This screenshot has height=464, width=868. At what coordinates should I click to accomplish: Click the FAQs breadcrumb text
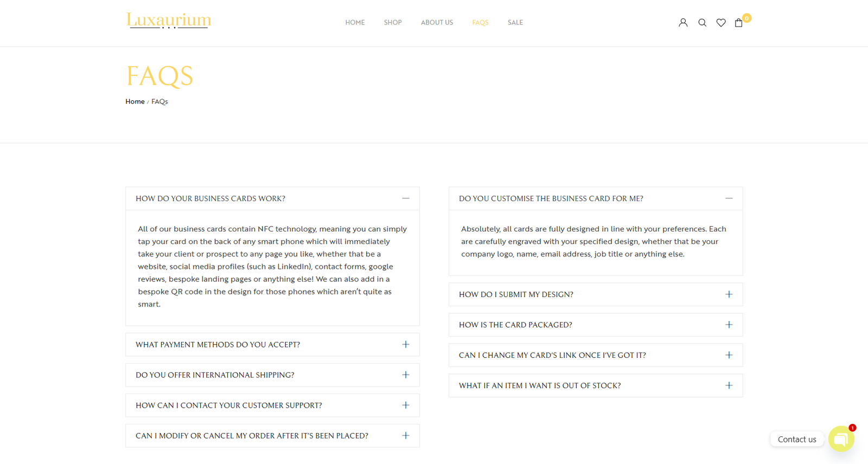(x=159, y=101)
